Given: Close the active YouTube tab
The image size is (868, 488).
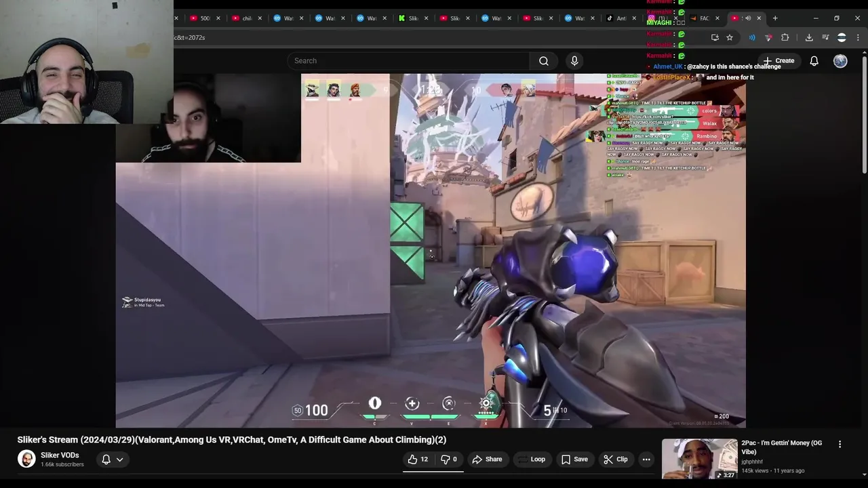Looking at the screenshot, I should tap(759, 18).
